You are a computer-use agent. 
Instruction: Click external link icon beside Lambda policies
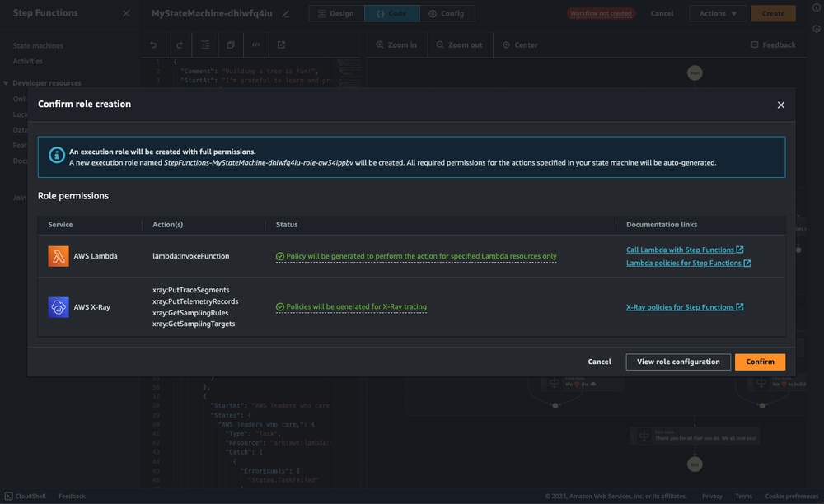click(x=747, y=263)
